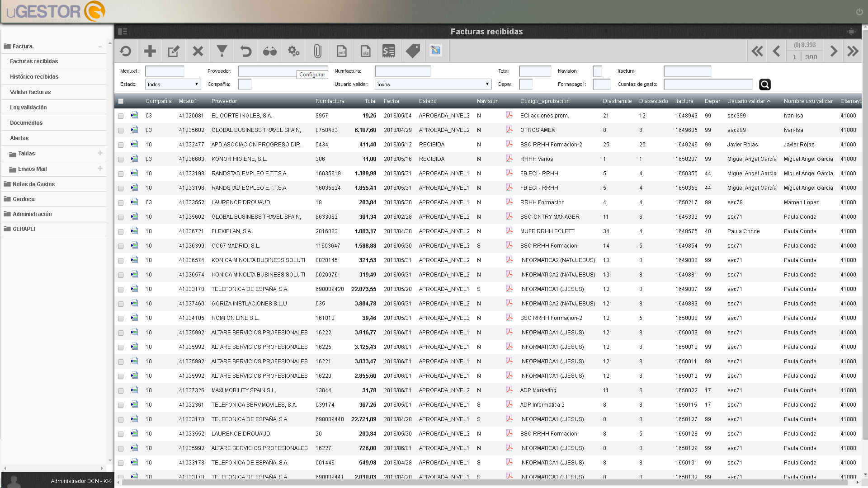Image resolution: width=868 pixels, height=488 pixels.
Task: Open Alertas menu item
Action: (x=19, y=138)
